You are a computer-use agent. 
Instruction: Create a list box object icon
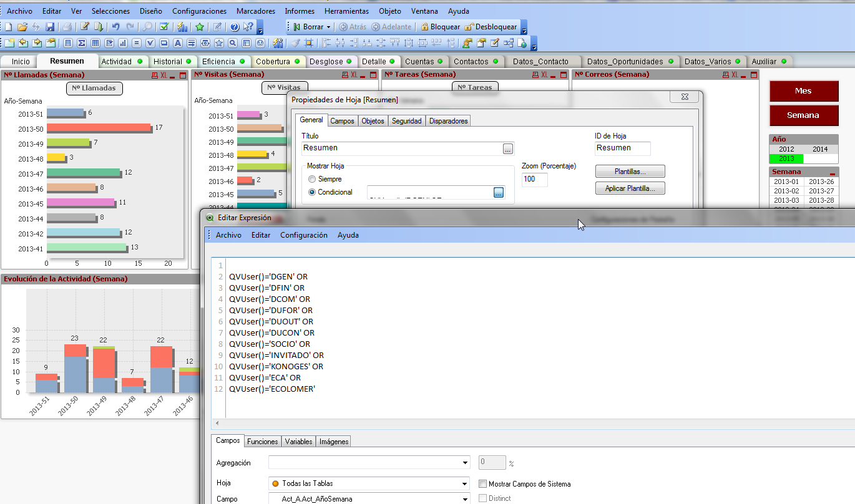[x=67, y=43]
